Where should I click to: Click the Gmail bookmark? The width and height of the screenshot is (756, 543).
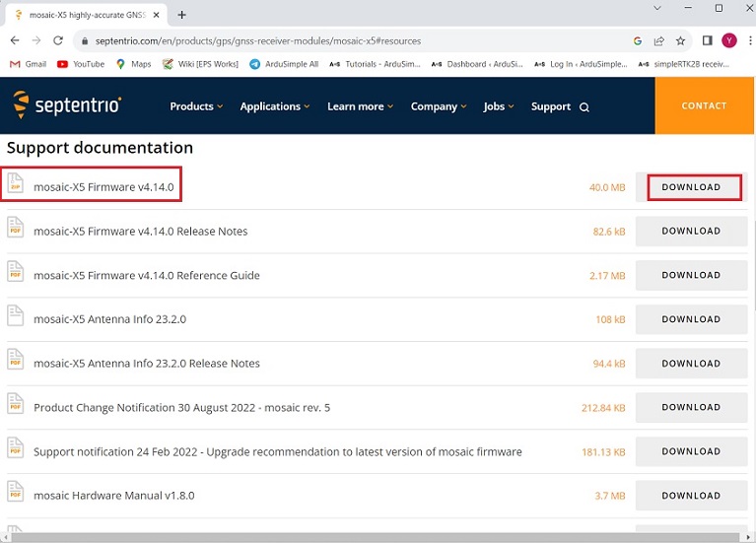[x=28, y=64]
